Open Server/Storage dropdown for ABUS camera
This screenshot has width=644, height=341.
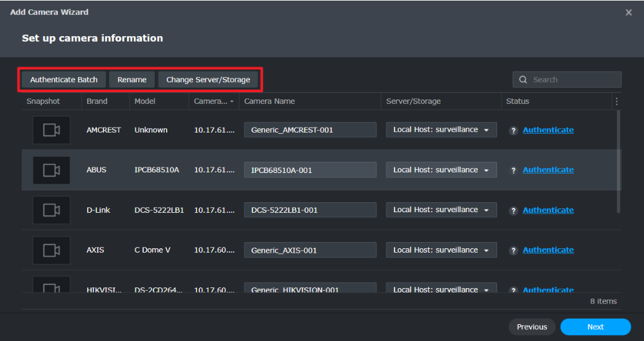(441, 170)
